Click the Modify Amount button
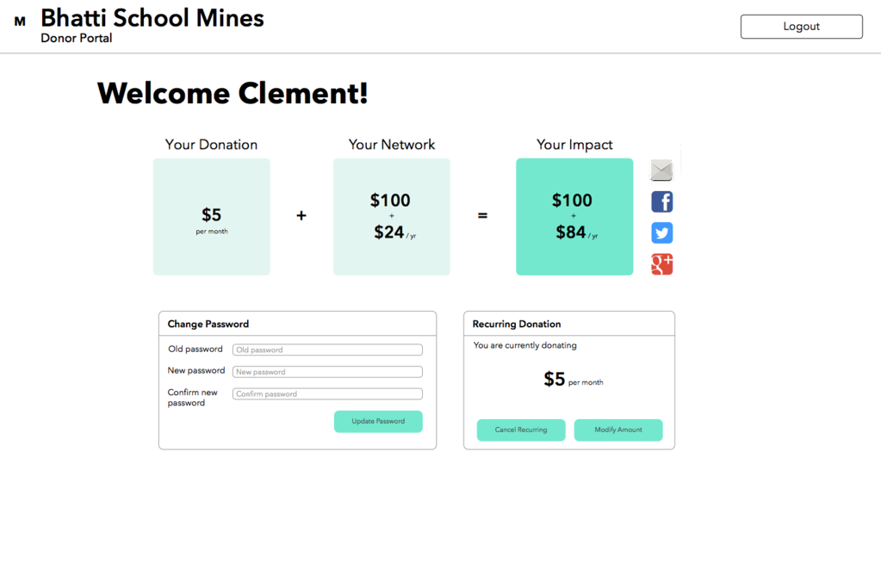 point(618,430)
